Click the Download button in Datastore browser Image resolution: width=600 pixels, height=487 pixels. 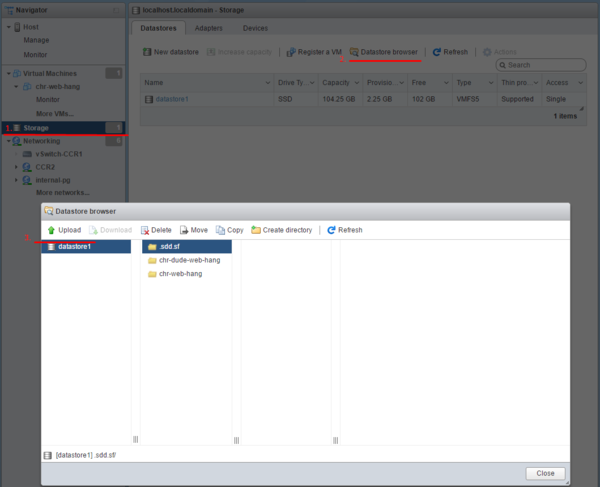pos(111,230)
